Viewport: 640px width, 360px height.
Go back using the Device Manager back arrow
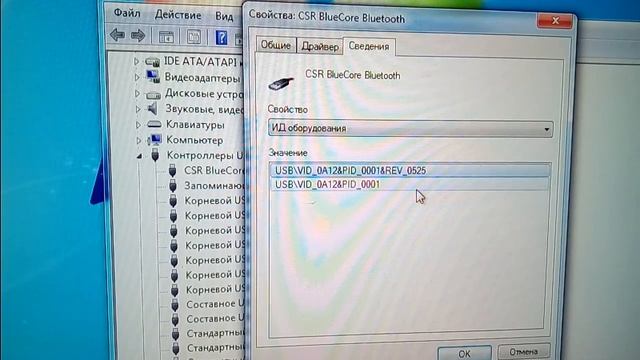click(x=118, y=36)
